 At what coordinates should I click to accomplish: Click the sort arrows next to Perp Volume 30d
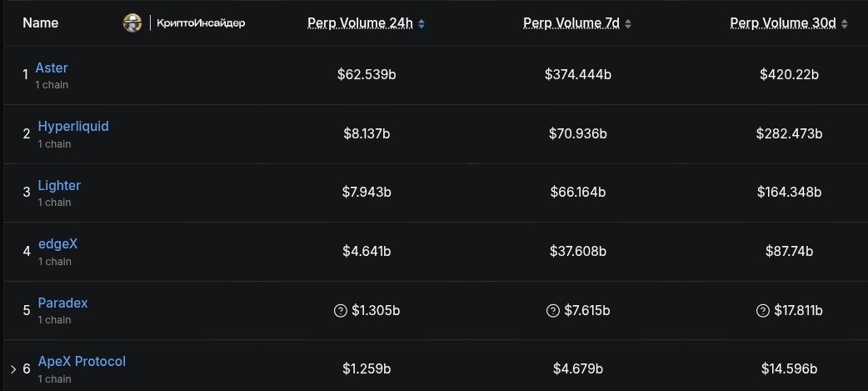(845, 24)
